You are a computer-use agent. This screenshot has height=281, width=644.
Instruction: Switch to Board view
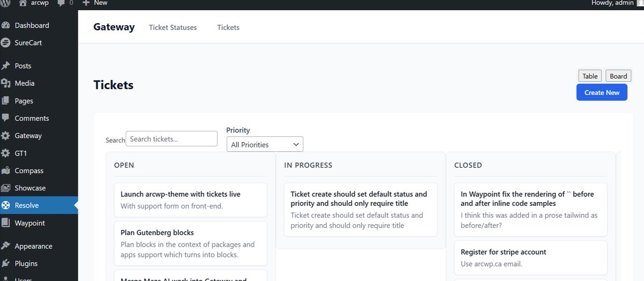click(x=618, y=76)
